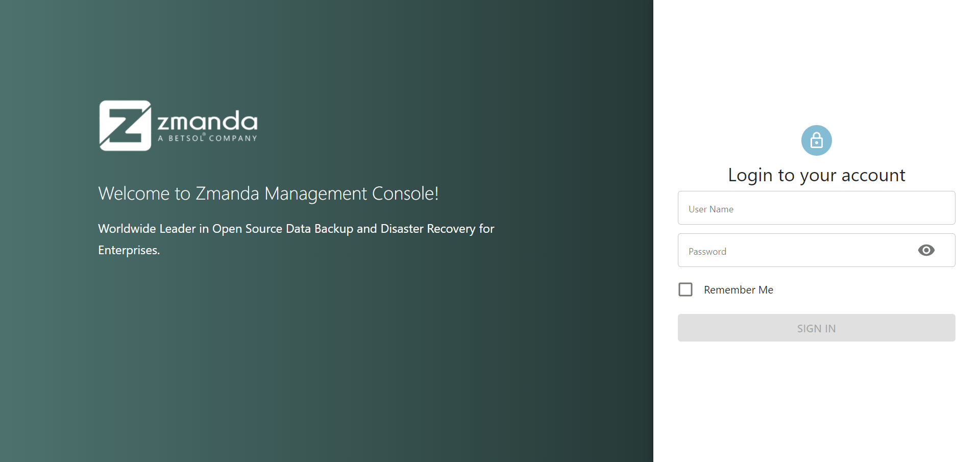The image size is (980, 462).
Task: Click the zmanda wordmark text
Action: click(x=207, y=121)
